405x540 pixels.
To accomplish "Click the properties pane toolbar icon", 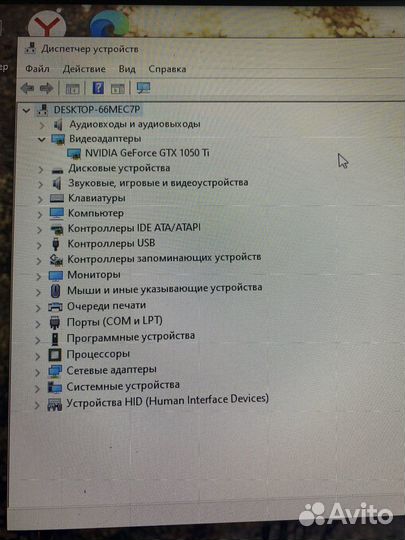I will click(117, 89).
